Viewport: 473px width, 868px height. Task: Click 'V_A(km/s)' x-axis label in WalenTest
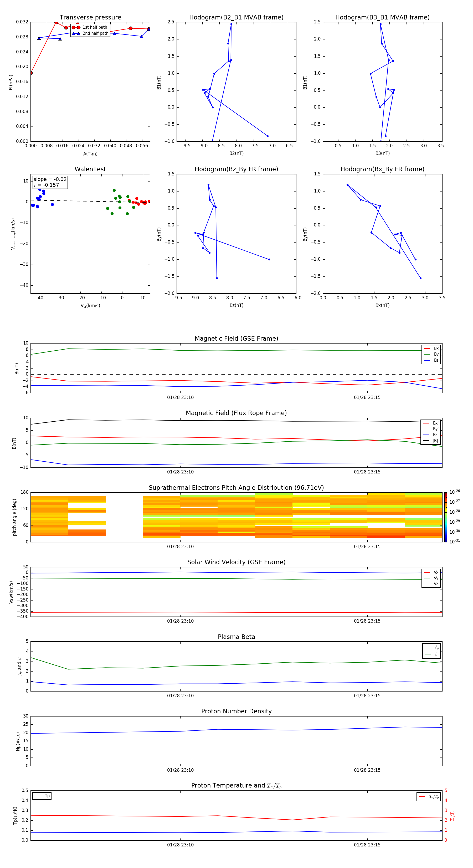pyautogui.click(x=90, y=306)
